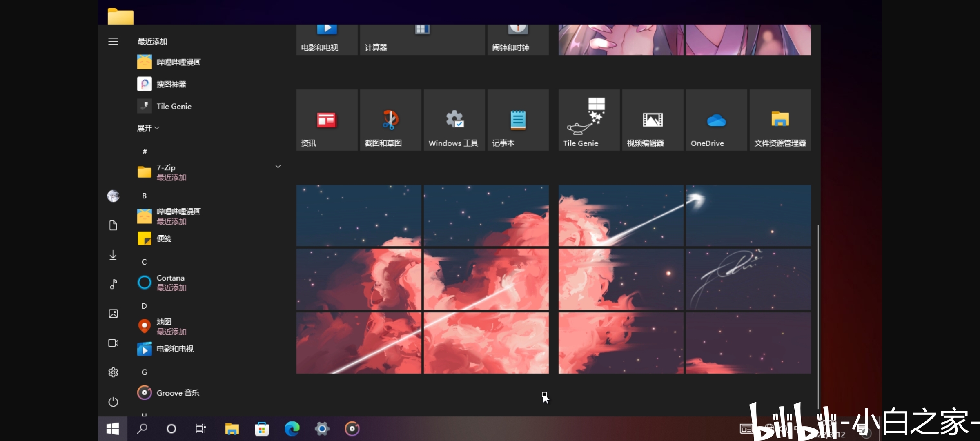The image size is (980, 441).
Task: Launch Windows 工具 from the tile grid
Action: point(454,120)
